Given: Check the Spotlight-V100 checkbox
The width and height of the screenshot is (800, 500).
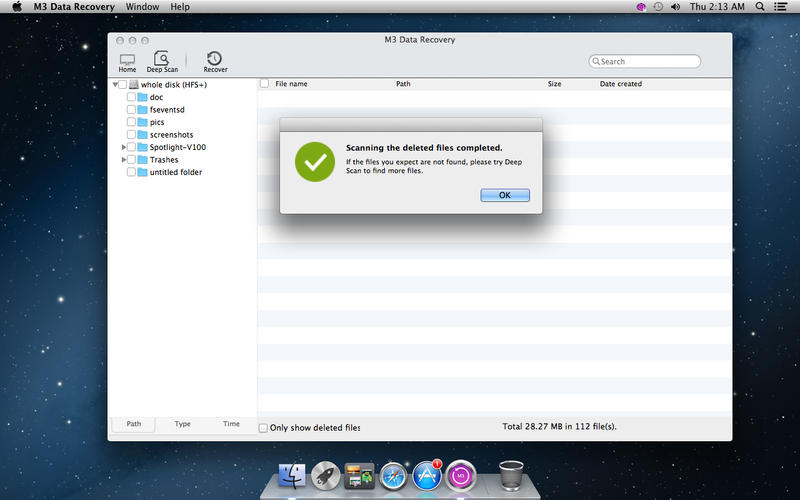Looking at the screenshot, I should coord(131,147).
